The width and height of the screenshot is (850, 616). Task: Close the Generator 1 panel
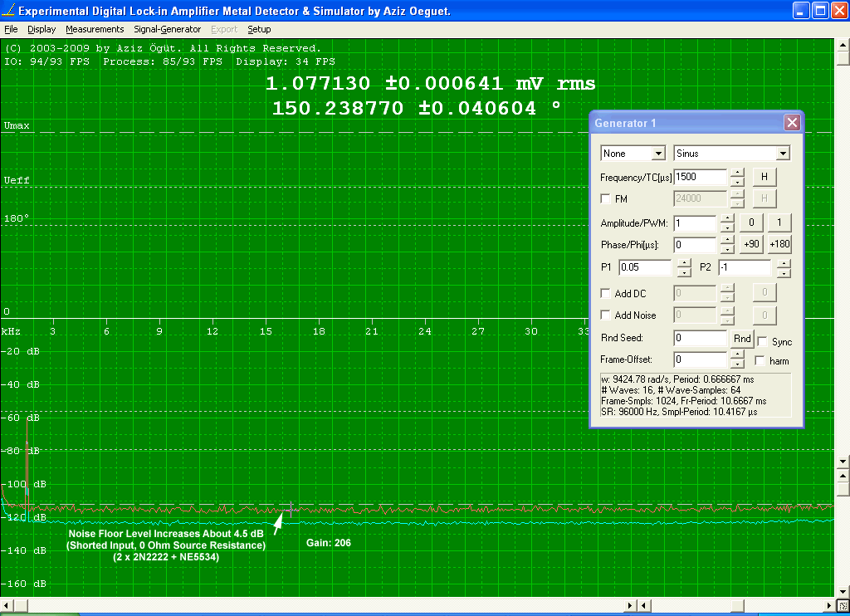click(x=792, y=123)
